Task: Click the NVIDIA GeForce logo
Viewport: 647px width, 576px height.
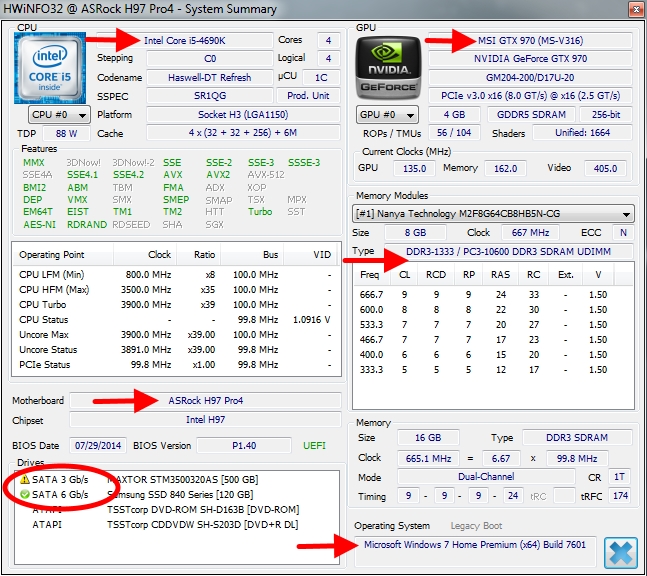Action: coord(388,68)
